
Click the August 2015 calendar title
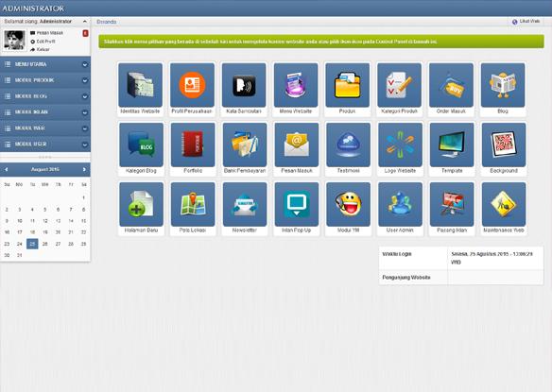pyautogui.click(x=45, y=170)
